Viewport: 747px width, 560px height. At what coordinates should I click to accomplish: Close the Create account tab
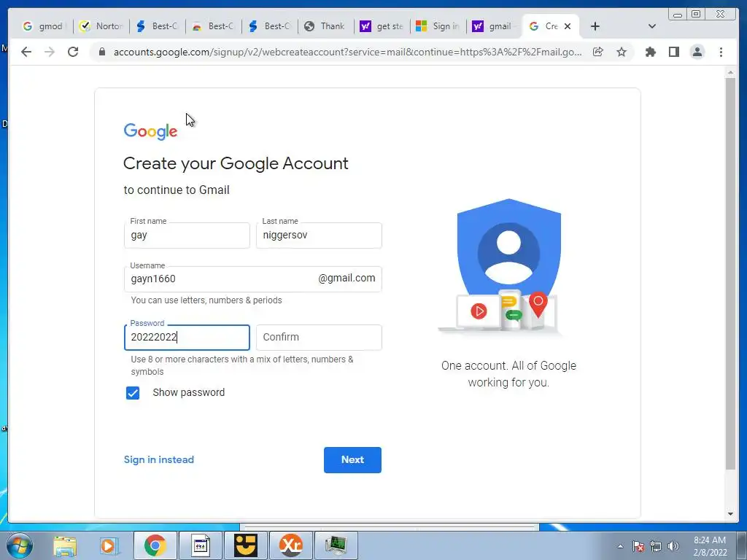click(568, 26)
